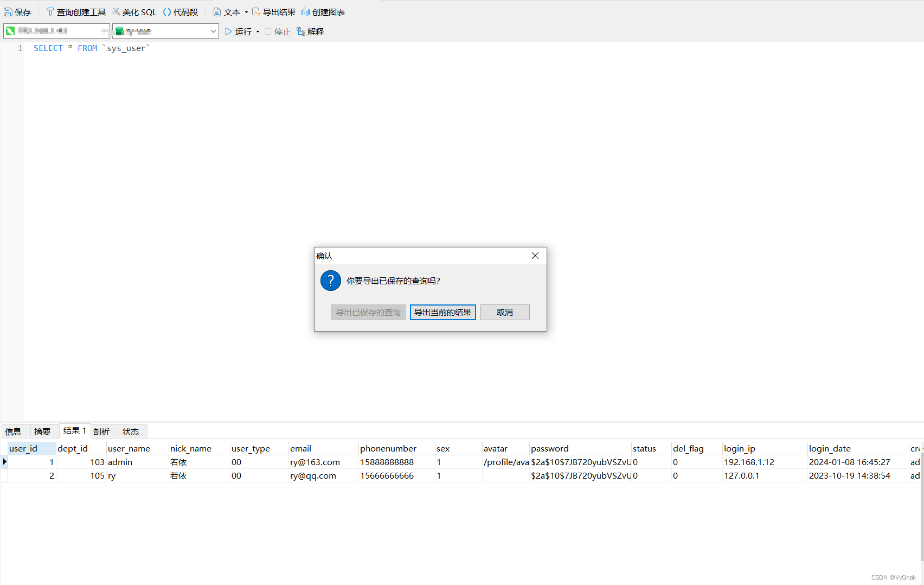Click 导出已保存的查询 button
Screen dimensions: 924x585
tap(368, 312)
